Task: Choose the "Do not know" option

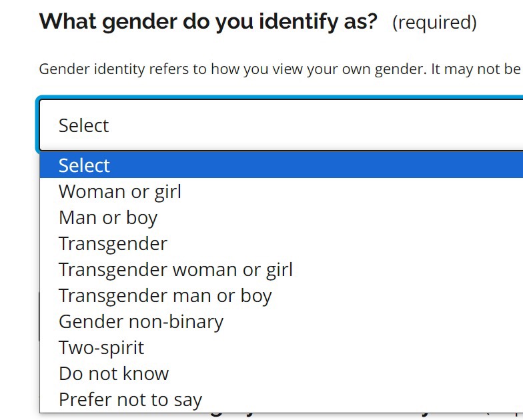Action: (113, 374)
